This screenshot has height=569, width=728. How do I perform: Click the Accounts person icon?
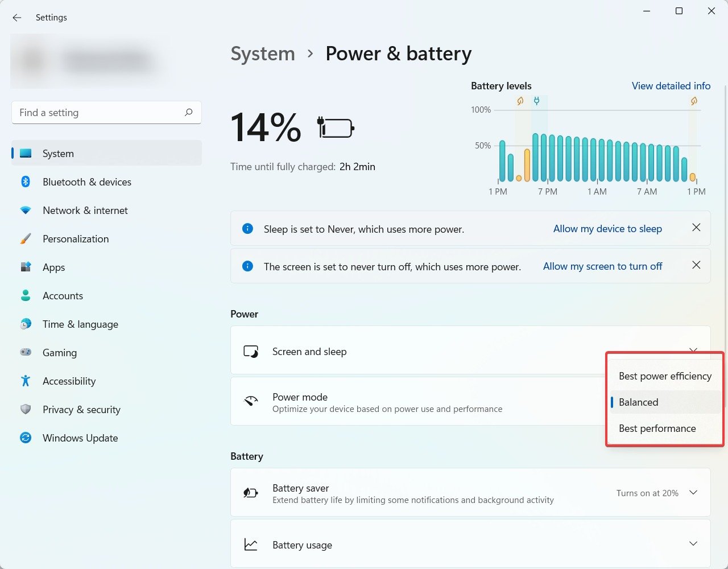point(26,295)
